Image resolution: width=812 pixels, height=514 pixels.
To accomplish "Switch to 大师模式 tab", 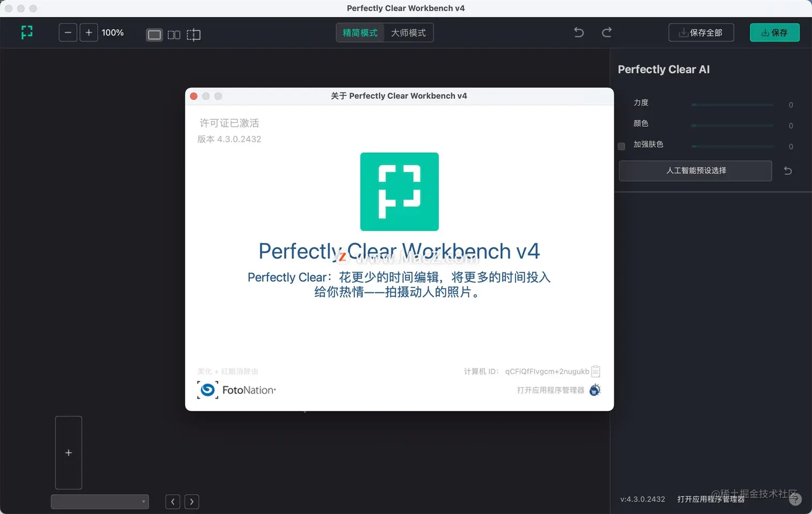I will click(409, 33).
